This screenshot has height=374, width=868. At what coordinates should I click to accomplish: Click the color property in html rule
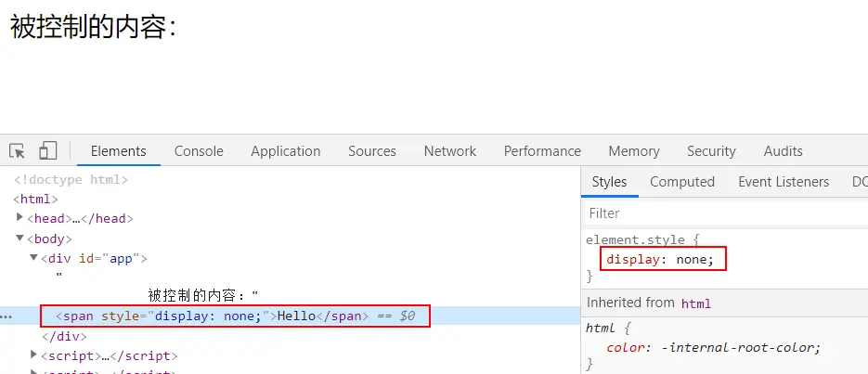(x=626, y=347)
